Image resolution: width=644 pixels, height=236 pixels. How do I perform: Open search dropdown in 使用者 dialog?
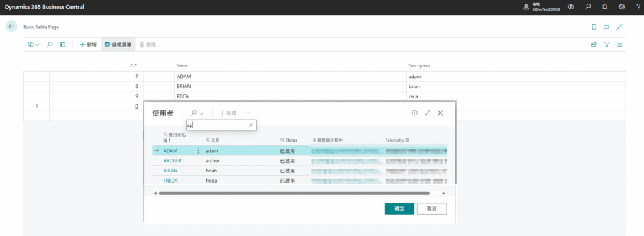coord(197,113)
